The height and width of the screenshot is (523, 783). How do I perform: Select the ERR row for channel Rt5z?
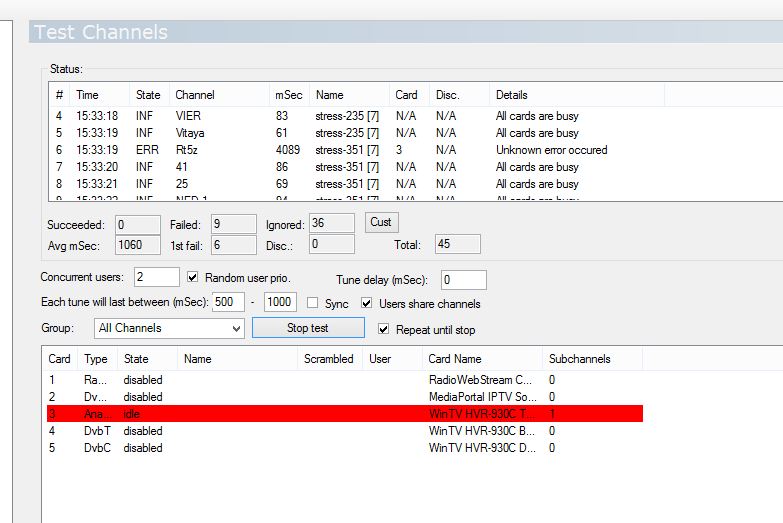[357, 150]
